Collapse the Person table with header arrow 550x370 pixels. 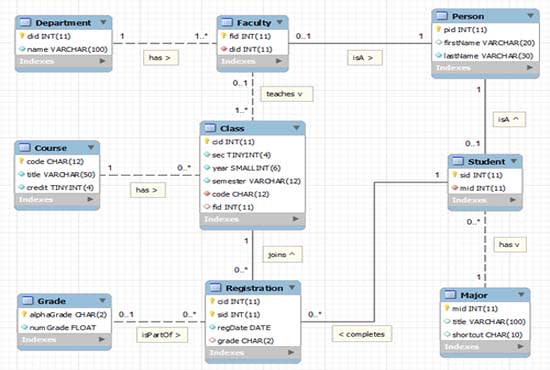tap(530, 15)
